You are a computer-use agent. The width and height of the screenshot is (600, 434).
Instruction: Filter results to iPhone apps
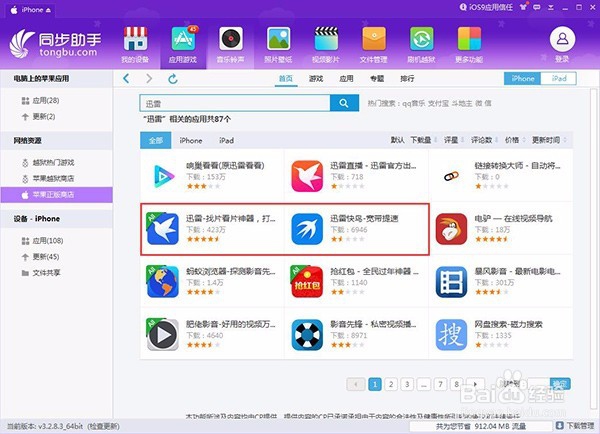(191, 140)
